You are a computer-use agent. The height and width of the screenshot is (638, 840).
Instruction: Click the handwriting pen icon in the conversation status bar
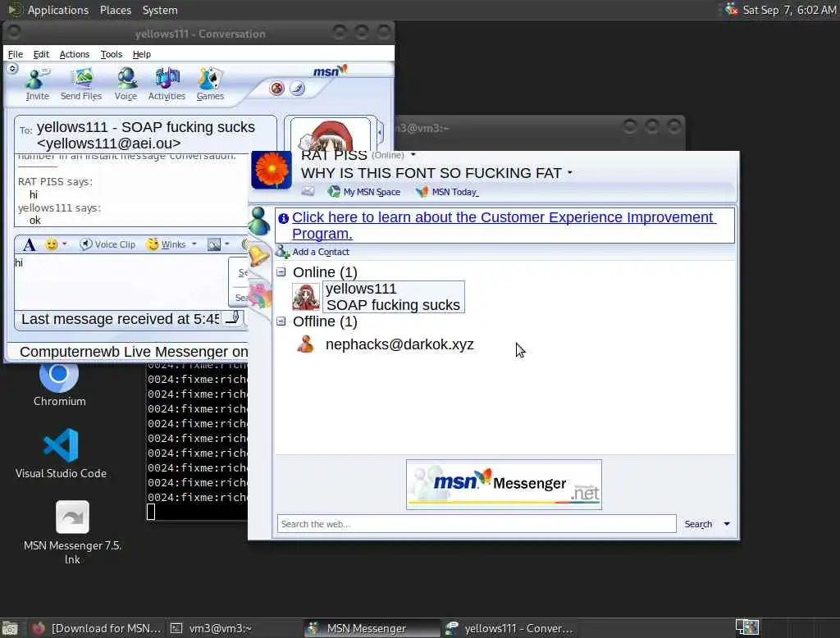pyautogui.click(x=232, y=318)
